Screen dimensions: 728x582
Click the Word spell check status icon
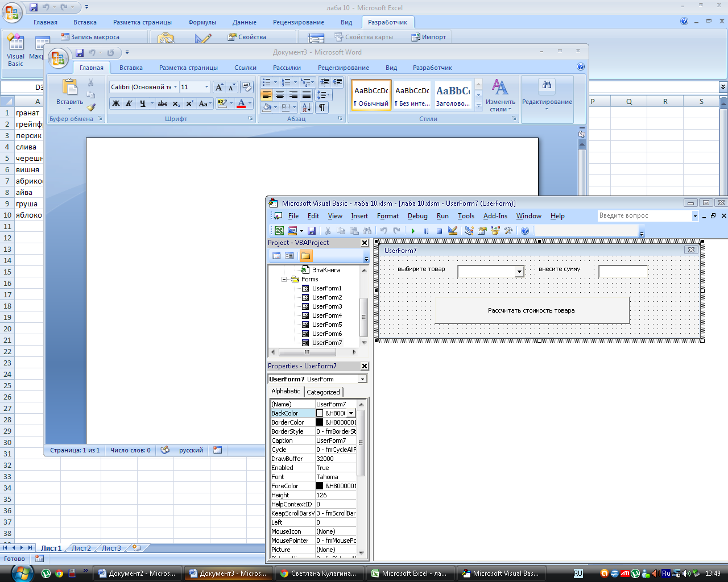(x=165, y=450)
